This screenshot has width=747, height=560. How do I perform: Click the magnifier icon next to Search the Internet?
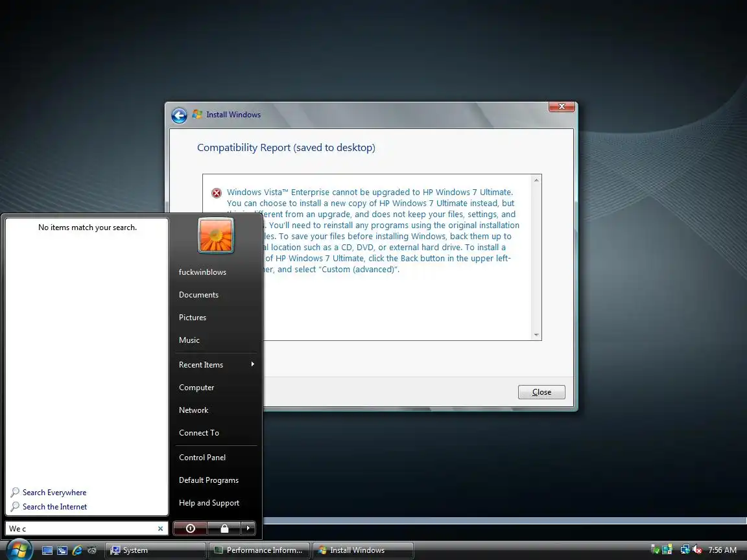[16, 507]
